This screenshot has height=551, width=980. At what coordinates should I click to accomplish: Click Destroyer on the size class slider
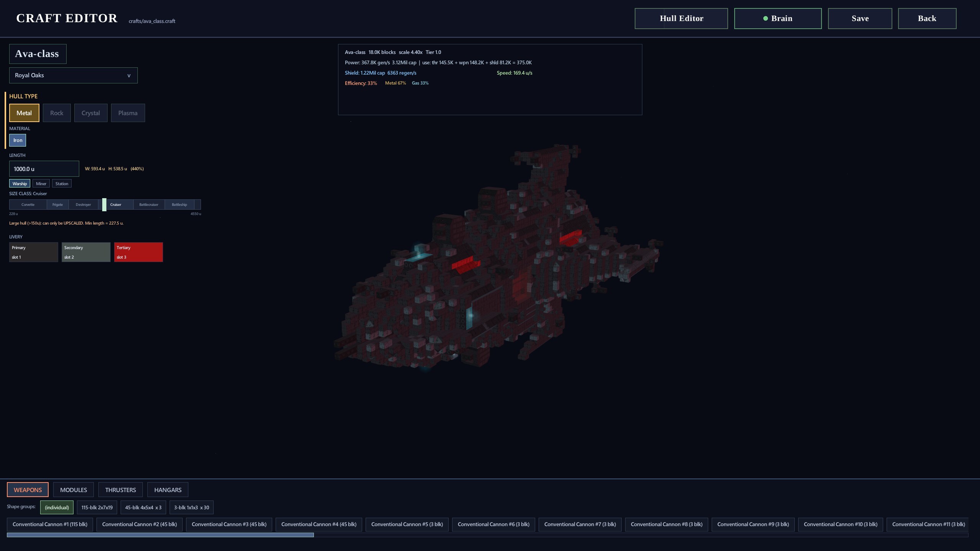pos(83,205)
